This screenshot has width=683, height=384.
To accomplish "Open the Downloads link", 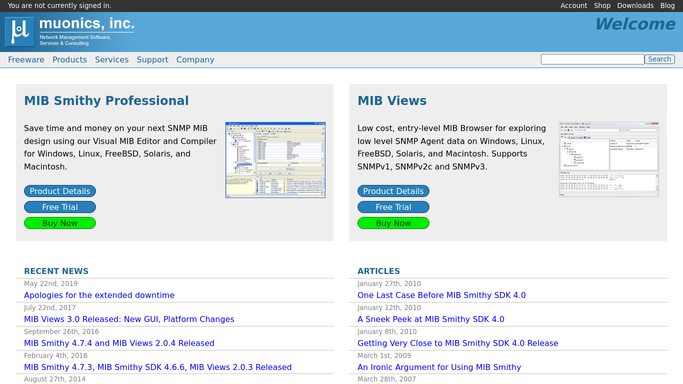I will click(635, 6).
